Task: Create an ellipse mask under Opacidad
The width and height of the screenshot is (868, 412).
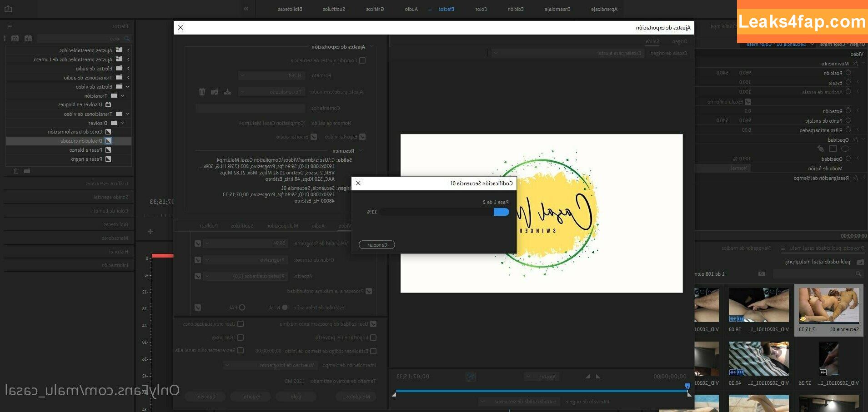Action: (845, 149)
